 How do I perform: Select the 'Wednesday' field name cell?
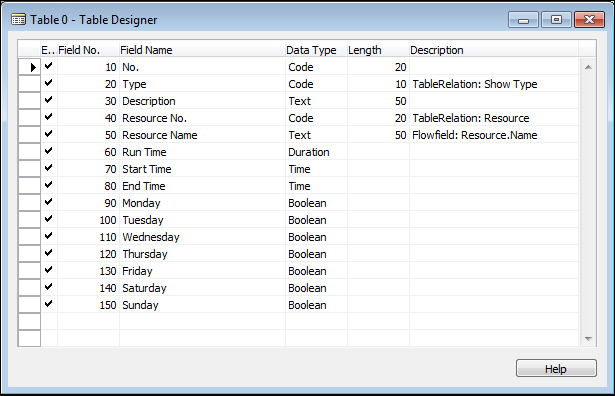[x=202, y=236]
